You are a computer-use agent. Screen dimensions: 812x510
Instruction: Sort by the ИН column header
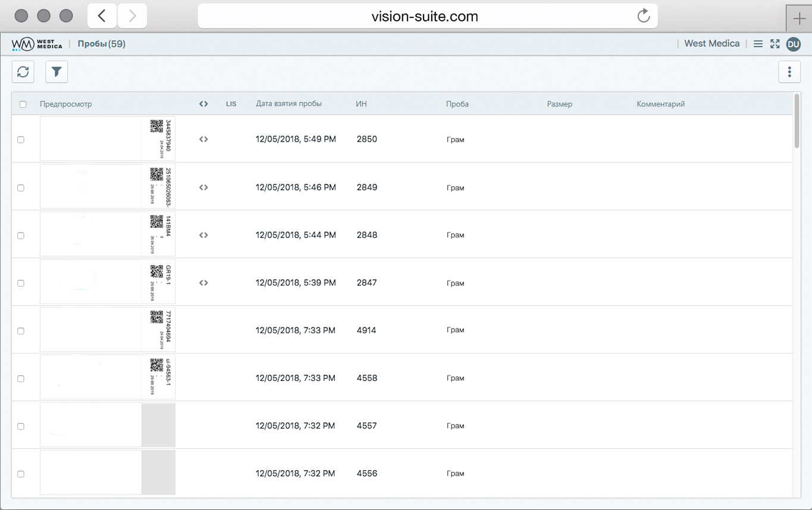pyautogui.click(x=361, y=104)
